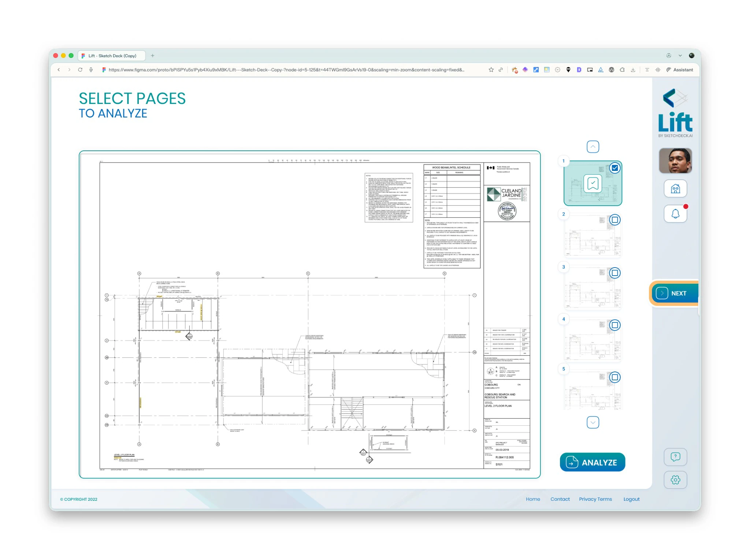
Task: Check page 4 thumbnail checkbox
Action: 615,325
